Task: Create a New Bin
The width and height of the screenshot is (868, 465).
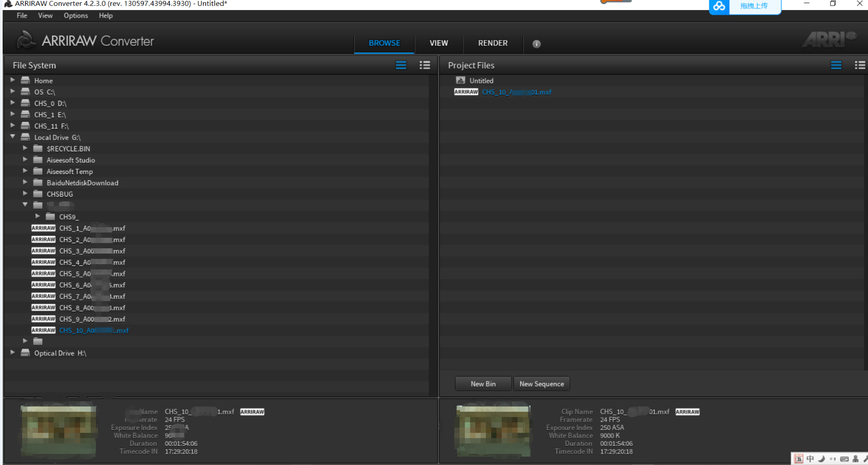Action: tap(483, 384)
